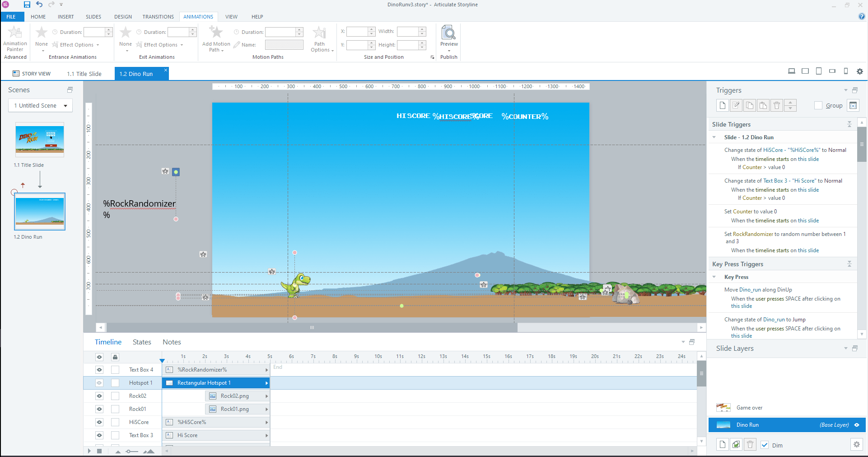Open player settings gear icon
Image resolution: width=868 pixels, height=457 pixels.
(x=859, y=71)
